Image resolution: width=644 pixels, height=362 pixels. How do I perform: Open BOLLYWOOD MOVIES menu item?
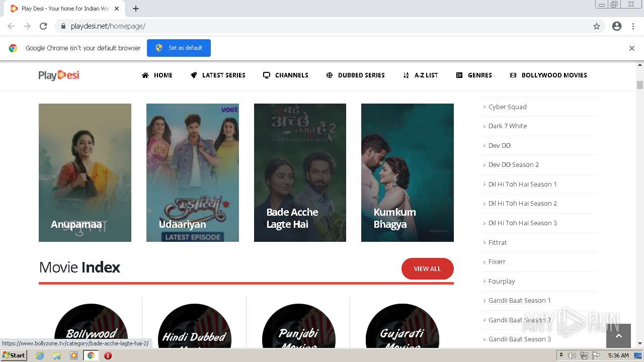pos(548,75)
